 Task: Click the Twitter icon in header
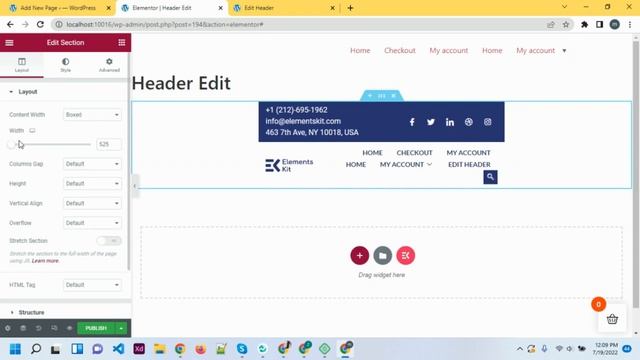click(x=431, y=122)
